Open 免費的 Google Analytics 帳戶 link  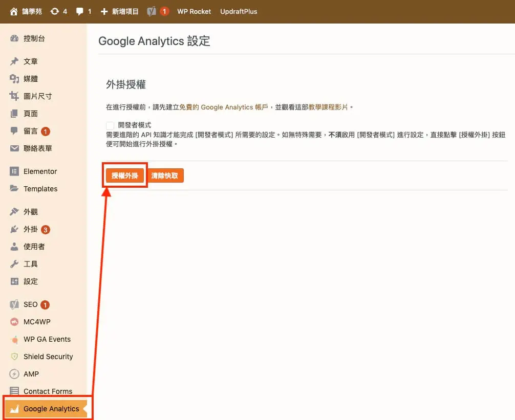223,107
